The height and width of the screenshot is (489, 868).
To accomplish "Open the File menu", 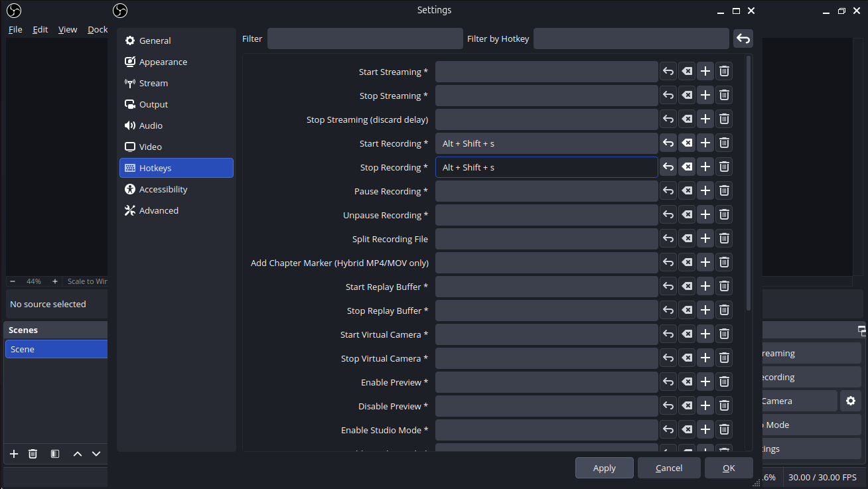I will 15,29.
